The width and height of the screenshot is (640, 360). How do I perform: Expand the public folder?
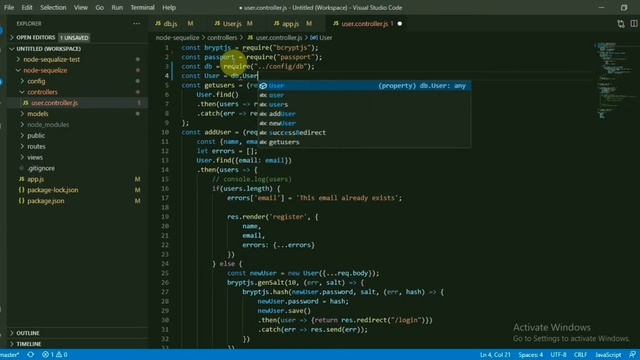point(36,136)
